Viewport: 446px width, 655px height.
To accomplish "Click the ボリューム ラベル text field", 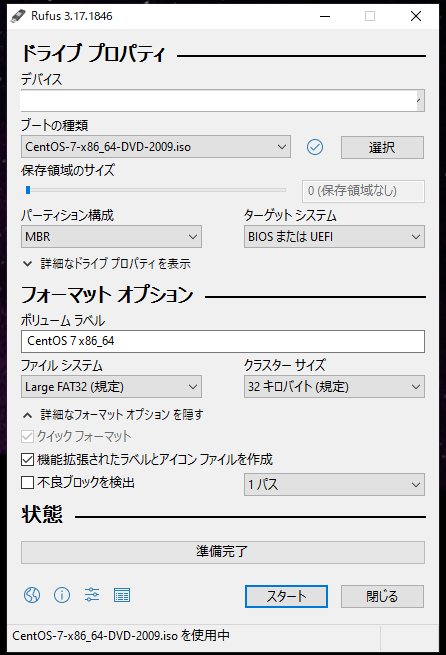I will click(x=223, y=341).
